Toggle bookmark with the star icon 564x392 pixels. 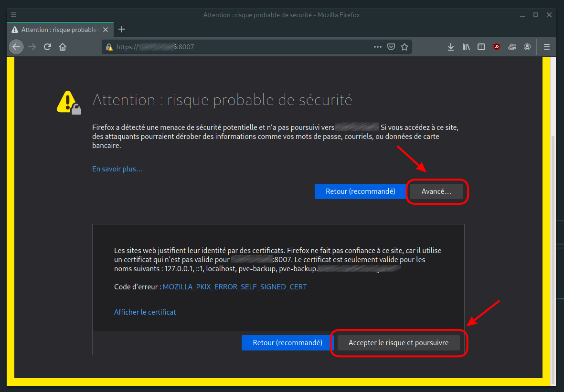[x=404, y=46]
